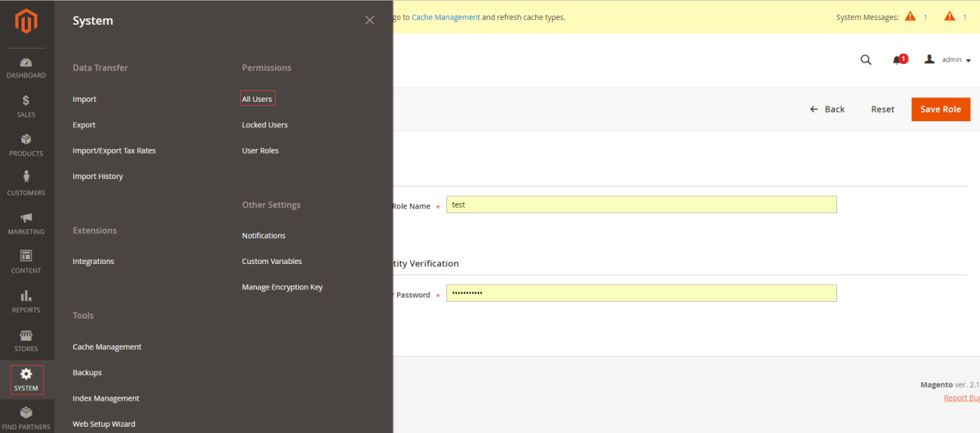Close the System menu panel
This screenshot has width=980, height=433.
tap(370, 21)
